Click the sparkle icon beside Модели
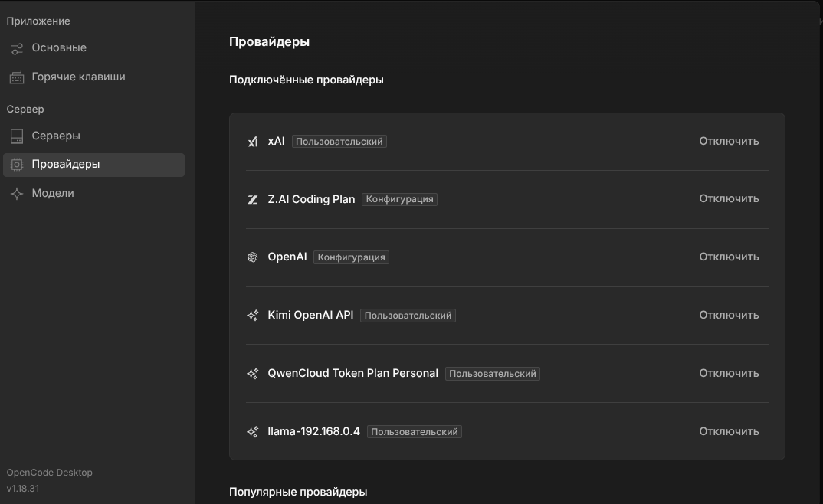Screen dimensions: 823x504 click(17, 194)
